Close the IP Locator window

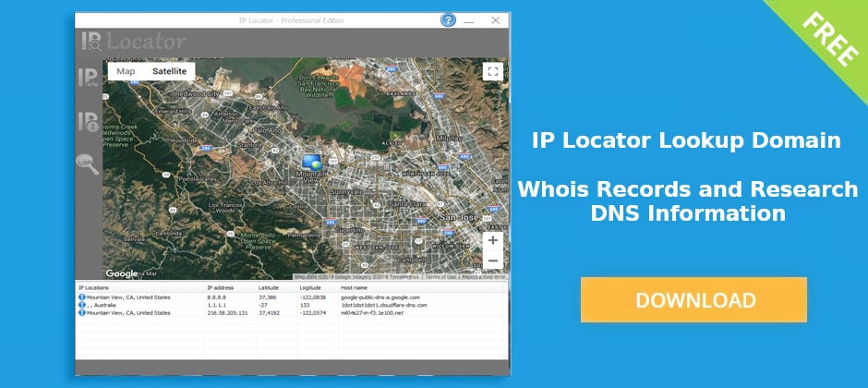point(496,20)
